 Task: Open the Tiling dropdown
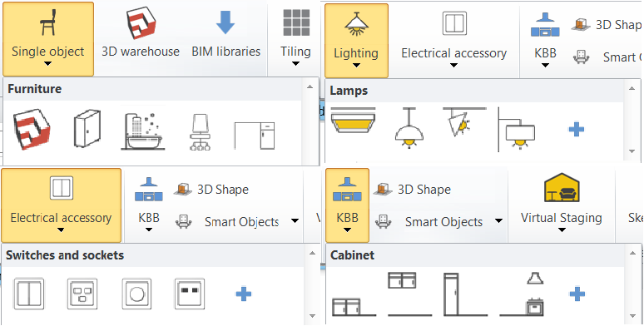295,64
